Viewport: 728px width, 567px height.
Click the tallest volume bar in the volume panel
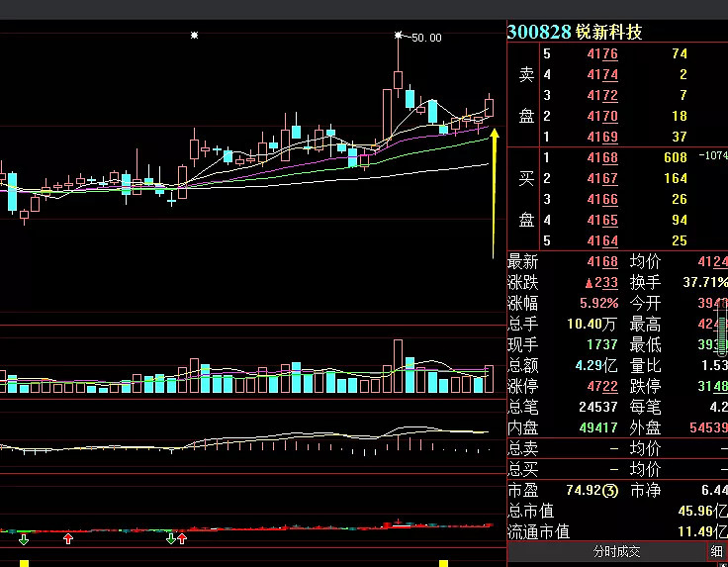pyautogui.click(x=398, y=366)
